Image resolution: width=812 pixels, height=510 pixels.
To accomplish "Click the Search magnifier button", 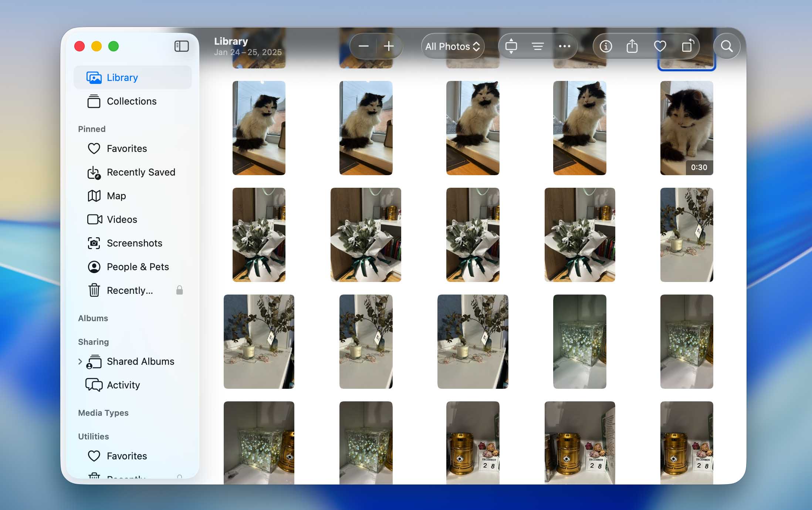I will [x=727, y=46].
